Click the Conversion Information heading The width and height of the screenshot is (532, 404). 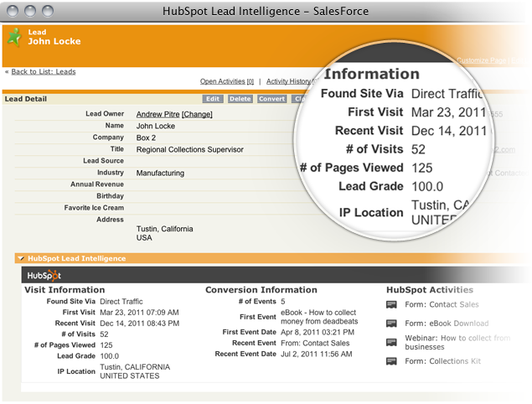point(261,290)
